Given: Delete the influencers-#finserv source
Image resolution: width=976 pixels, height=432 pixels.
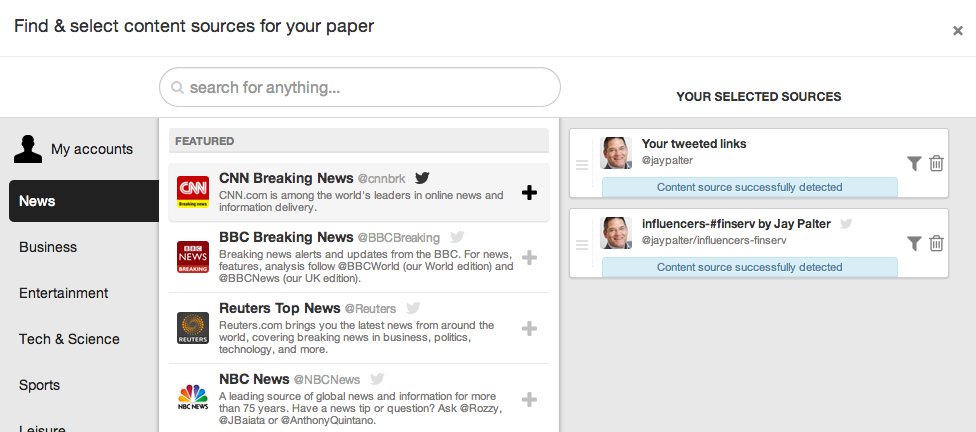Looking at the screenshot, I should point(936,243).
